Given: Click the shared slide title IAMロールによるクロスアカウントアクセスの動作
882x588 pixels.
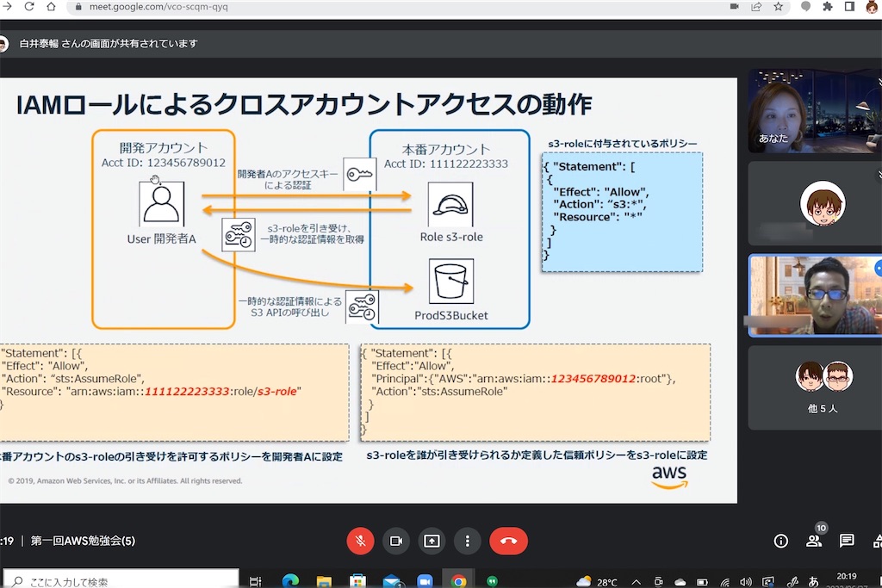Looking at the screenshot, I should click(304, 104).
